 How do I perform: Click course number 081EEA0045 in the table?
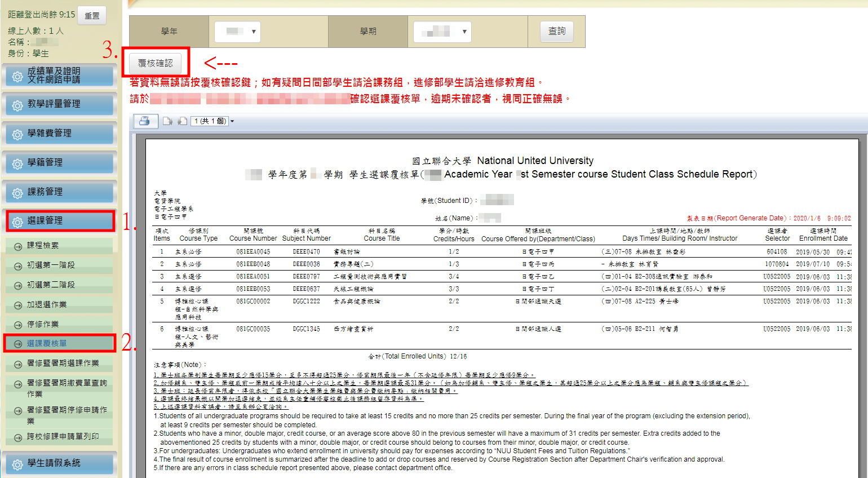click(x=253, y=252)
